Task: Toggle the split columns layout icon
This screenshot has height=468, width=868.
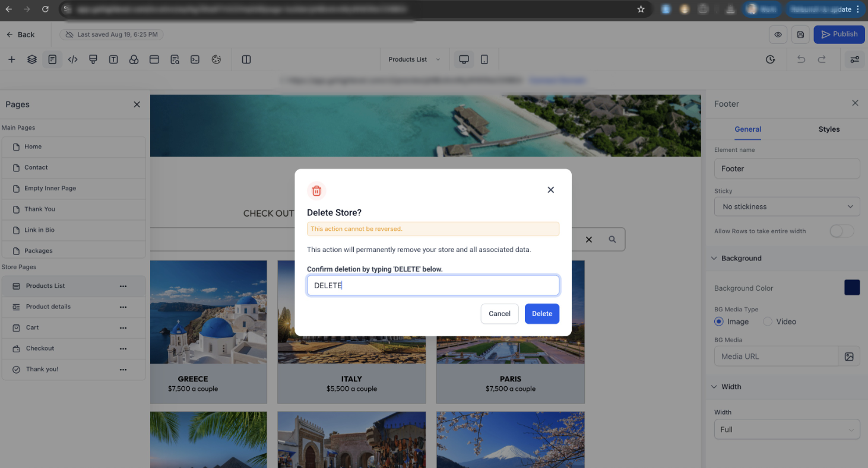Action: click(x=246, y=59)
